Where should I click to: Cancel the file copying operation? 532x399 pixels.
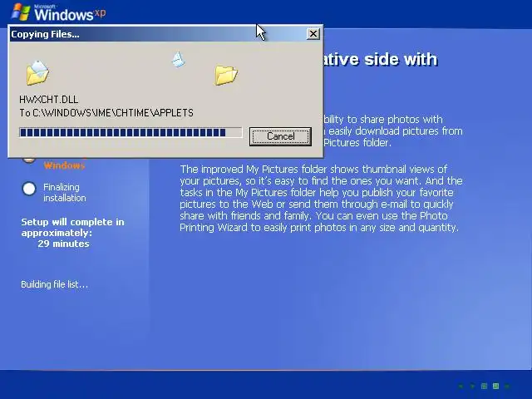tap(280, 136)
